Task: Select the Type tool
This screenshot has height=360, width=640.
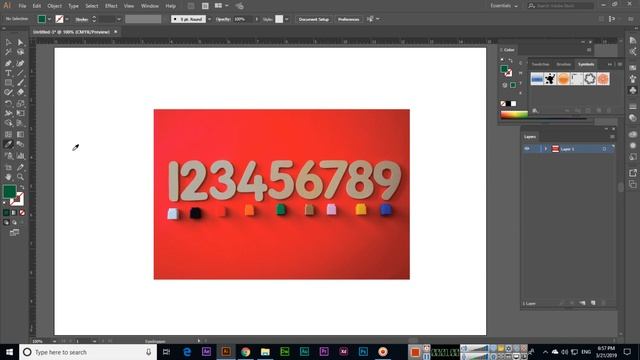Action: pos(8,73)
